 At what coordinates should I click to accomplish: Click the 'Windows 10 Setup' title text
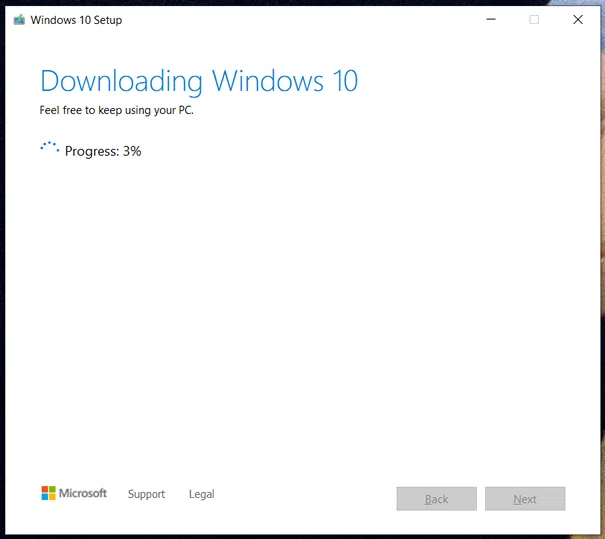coord(76,20)
